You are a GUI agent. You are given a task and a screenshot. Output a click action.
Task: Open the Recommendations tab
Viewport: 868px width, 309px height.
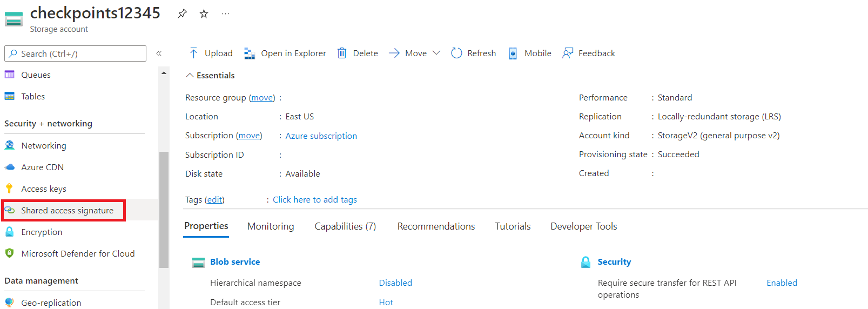click(x=436, y=226)
